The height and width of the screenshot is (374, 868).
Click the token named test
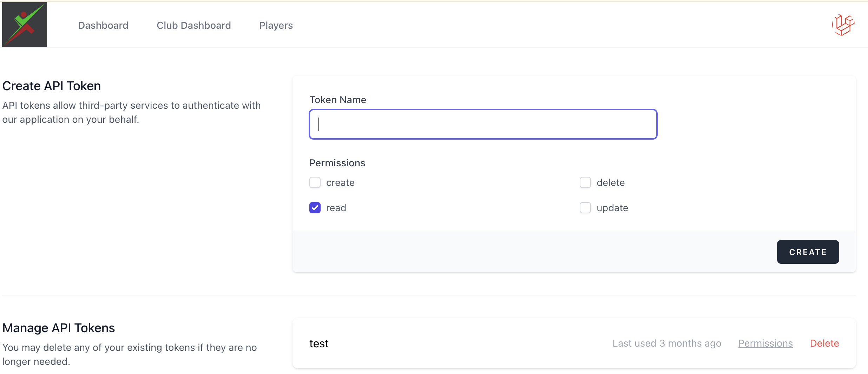(x=319, y=343)
